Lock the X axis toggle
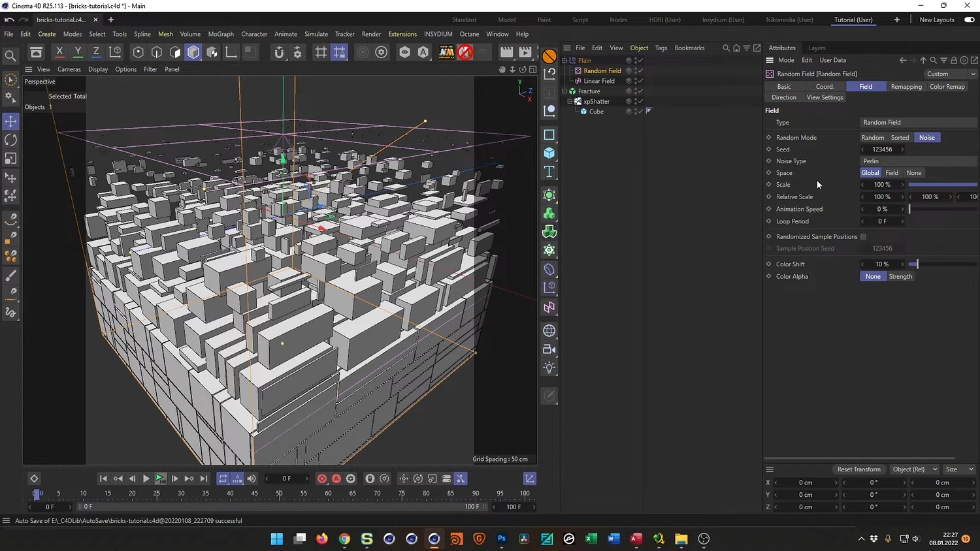The image size is (980, 551). coord(59,52)
